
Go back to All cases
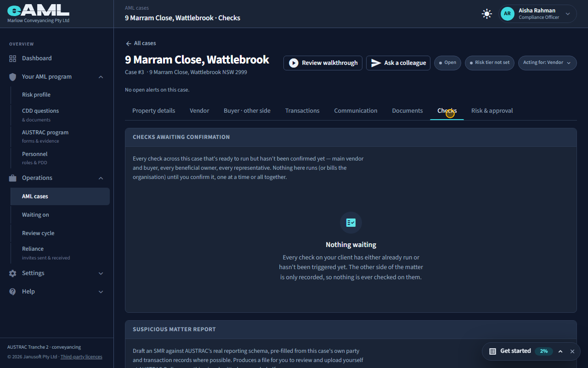(141, 43)
